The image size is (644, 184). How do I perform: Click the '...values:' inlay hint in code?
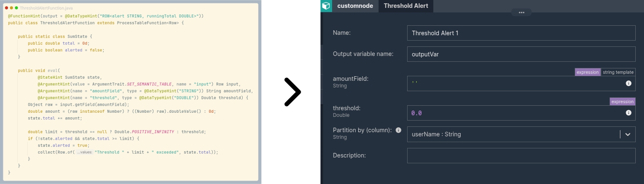point(85,153)
